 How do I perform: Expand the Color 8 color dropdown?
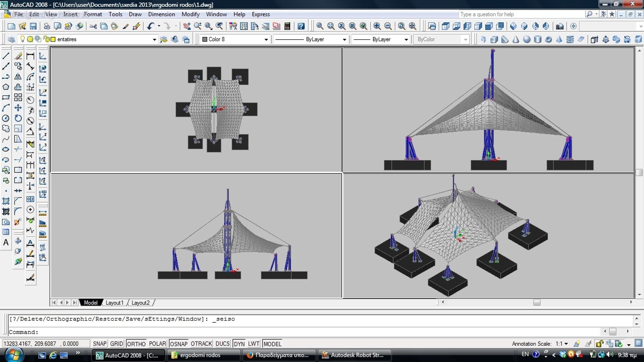(266, 39)
